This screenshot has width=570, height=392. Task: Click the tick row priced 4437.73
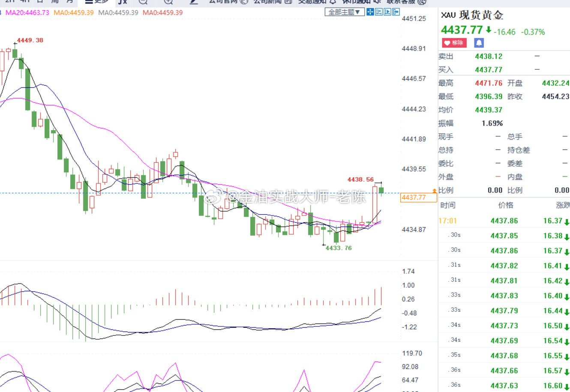point(504,326)
